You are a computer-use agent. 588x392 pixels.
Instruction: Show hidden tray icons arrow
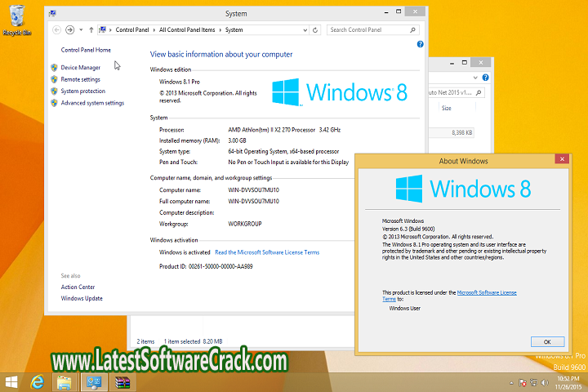coord(511,383)
